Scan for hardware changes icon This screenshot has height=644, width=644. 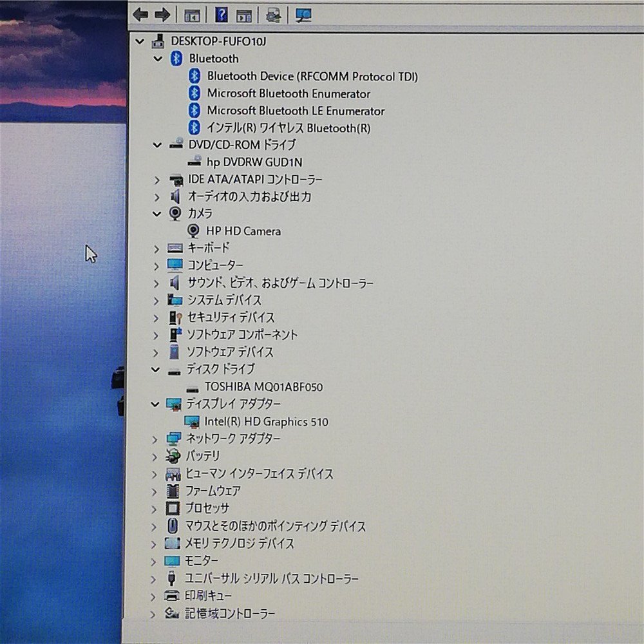point(303,14)
